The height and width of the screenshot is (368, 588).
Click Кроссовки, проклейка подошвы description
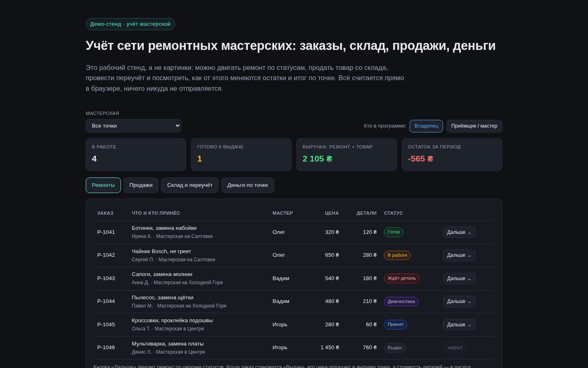(x=172, y=320)
